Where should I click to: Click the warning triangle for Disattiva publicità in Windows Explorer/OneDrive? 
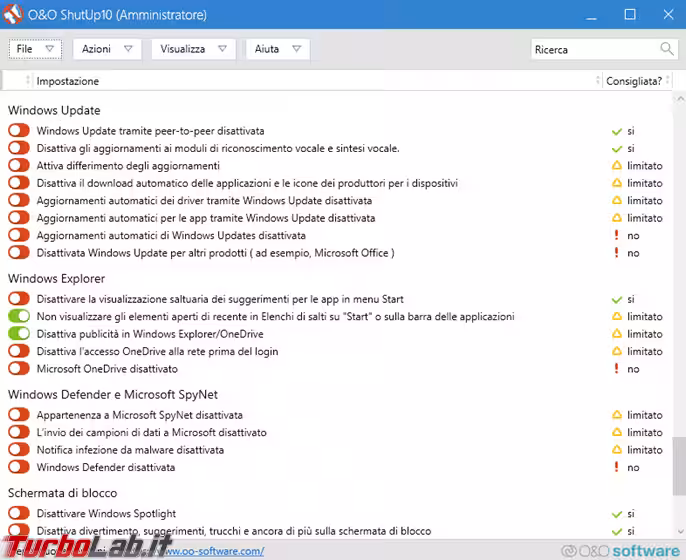click(x=617, y=333)
